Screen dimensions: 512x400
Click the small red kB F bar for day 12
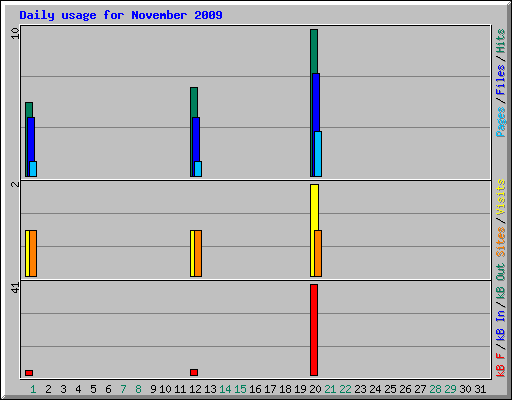pos(194,372)
